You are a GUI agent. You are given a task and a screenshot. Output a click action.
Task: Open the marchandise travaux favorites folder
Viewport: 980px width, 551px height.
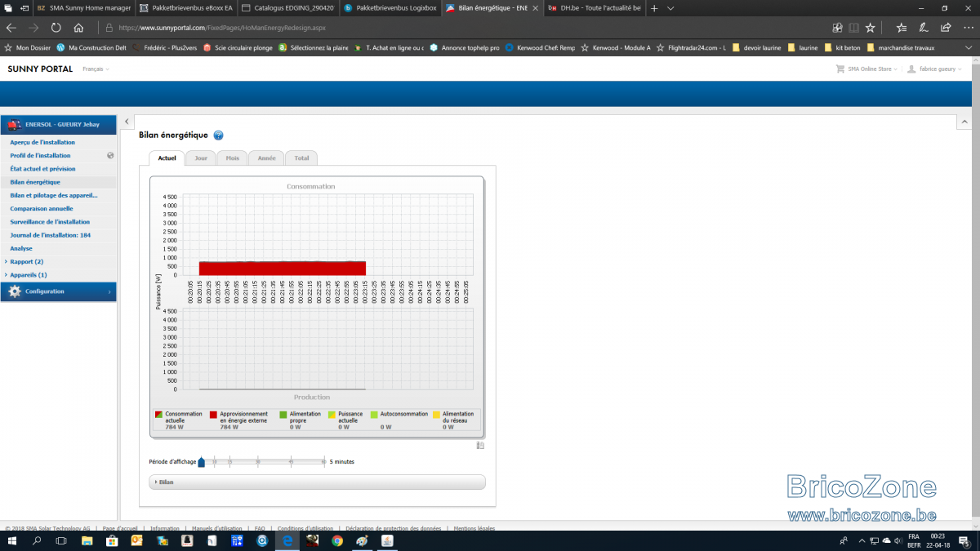coord(899,47)
